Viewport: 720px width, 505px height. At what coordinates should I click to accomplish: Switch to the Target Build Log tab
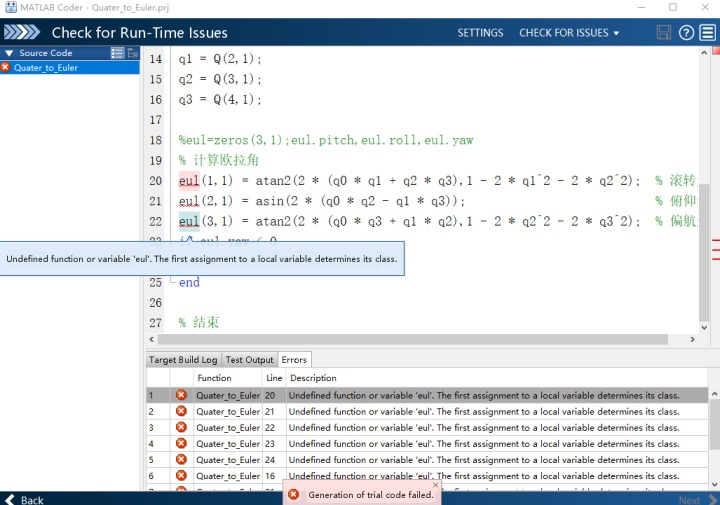coord(183,359)
